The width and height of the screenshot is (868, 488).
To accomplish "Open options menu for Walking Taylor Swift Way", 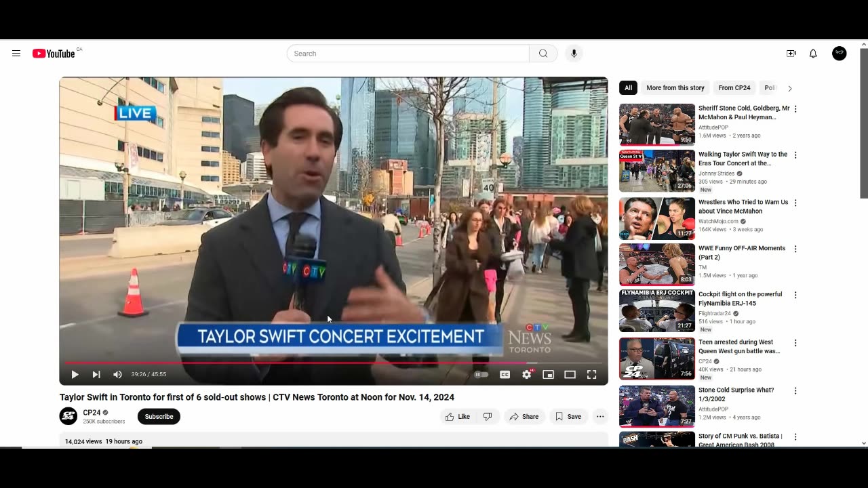I will 795,155.
